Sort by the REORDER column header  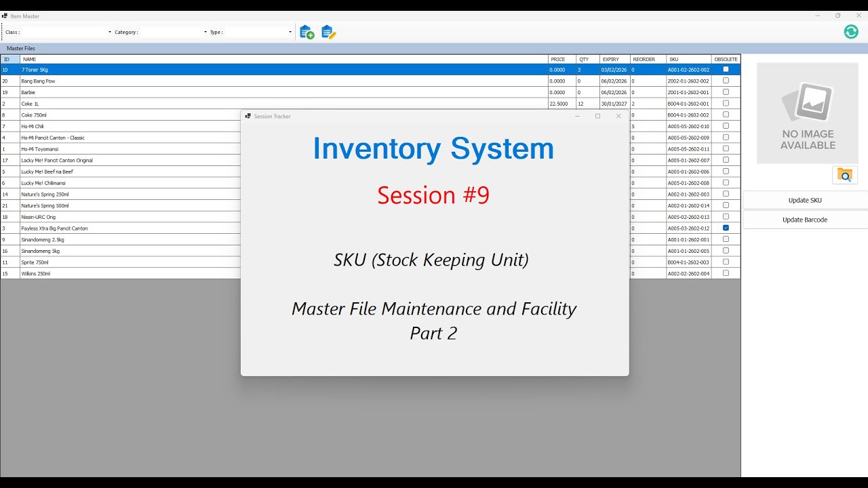648,59
